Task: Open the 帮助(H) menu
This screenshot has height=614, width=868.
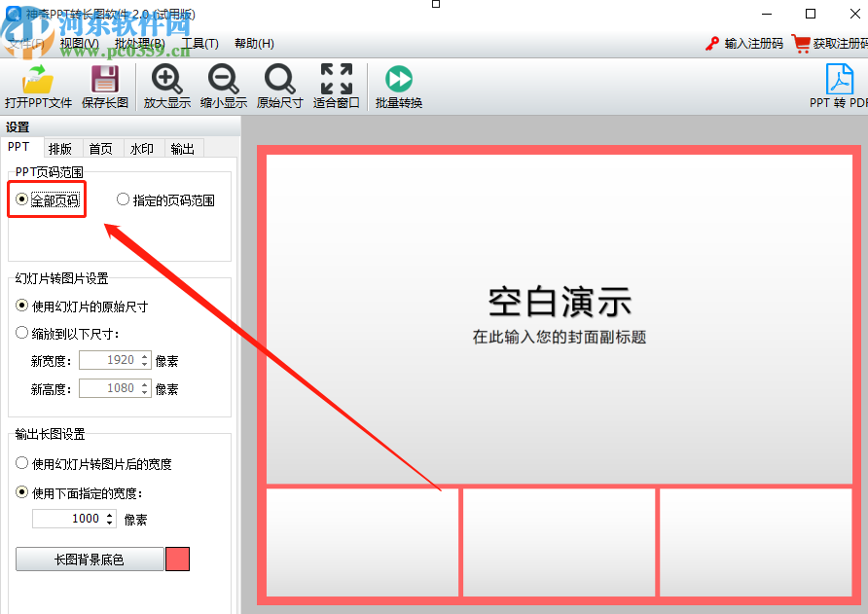Action: coord(254,43)
